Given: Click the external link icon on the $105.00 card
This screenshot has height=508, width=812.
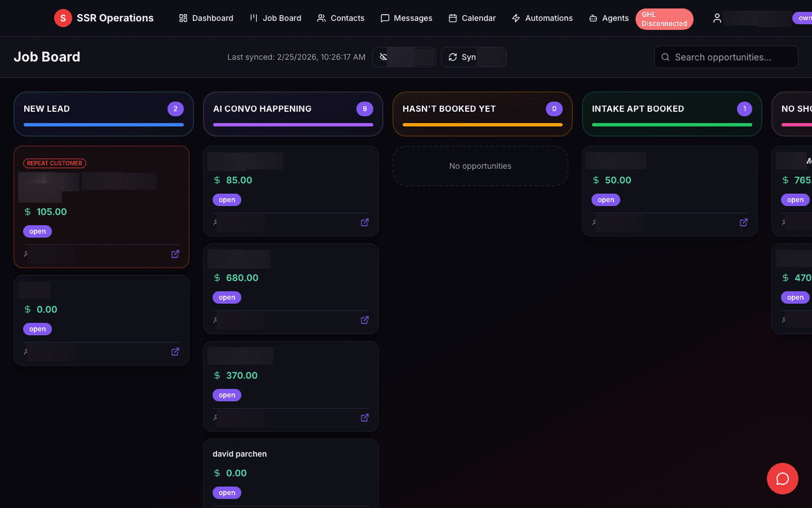Looking at the screenshot, I should tap(175, 253).
